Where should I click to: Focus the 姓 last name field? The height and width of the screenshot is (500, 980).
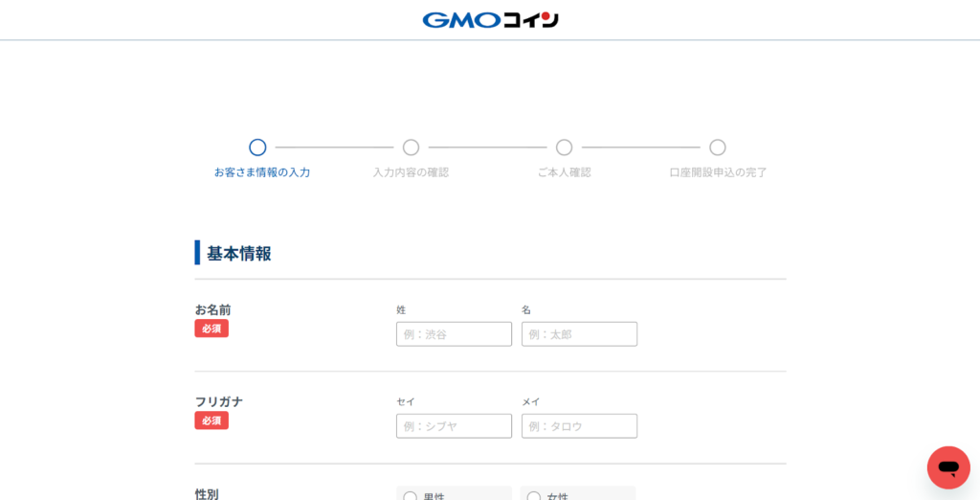pos(454,334)
